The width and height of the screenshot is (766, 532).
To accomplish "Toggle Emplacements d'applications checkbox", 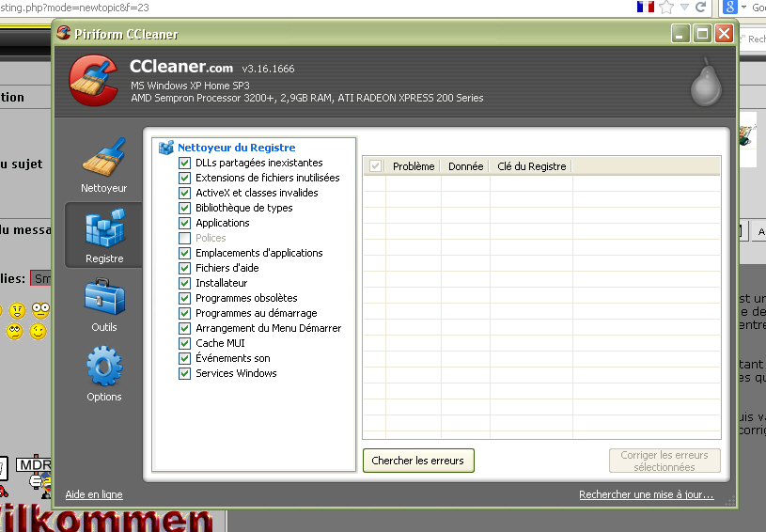I will point(184,253).
